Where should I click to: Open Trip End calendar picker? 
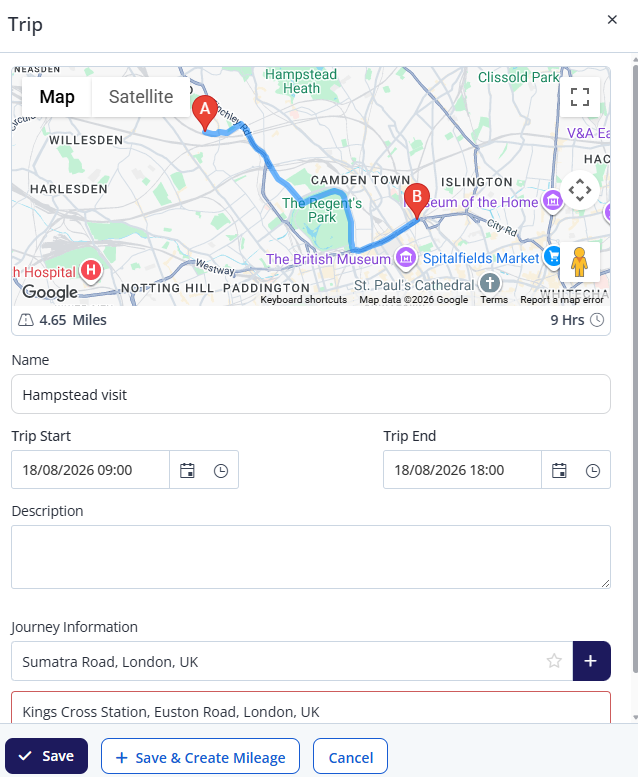(x=559, y=470)
